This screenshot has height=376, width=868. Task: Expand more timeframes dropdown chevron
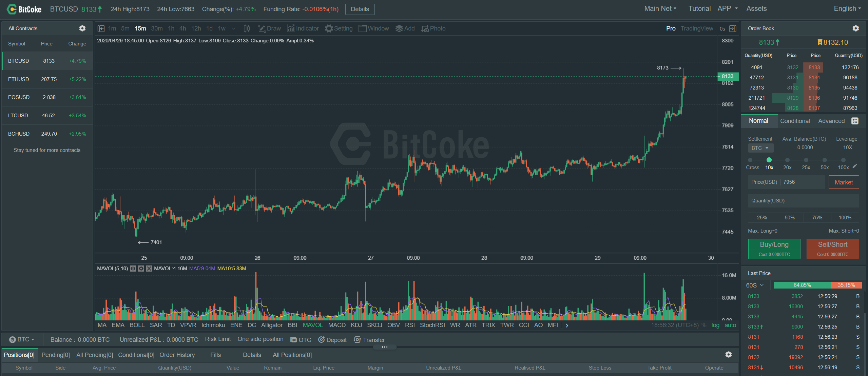233,28
